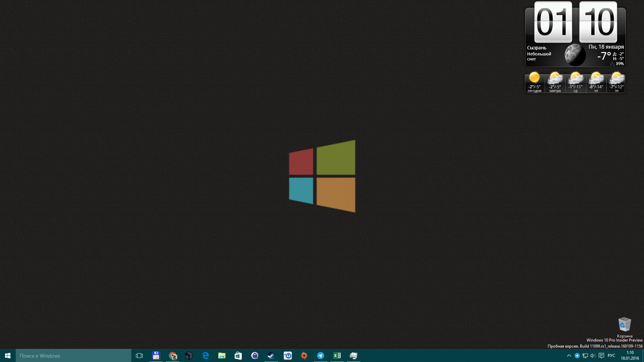Open the volume control in tray

593,356
